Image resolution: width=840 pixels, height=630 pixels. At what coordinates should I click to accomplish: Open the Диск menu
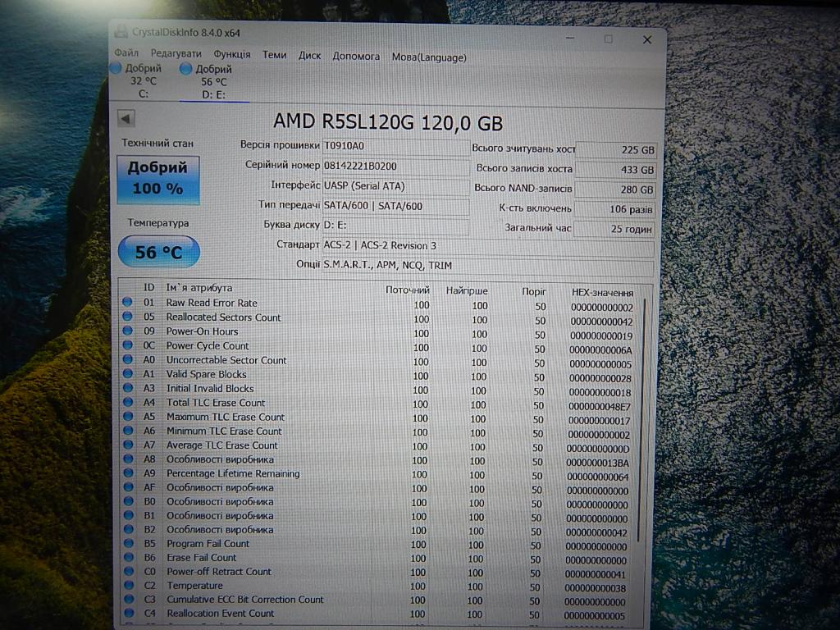pos(309,55)
